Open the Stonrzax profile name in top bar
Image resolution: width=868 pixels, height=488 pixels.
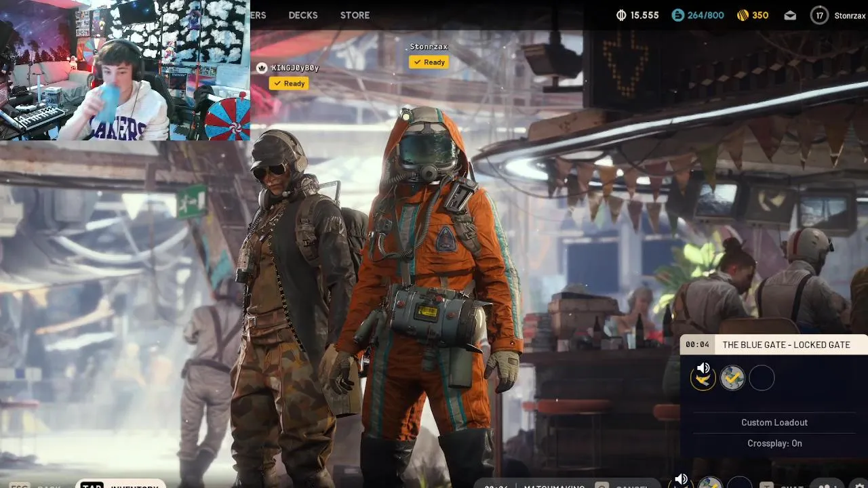point(850,15)
